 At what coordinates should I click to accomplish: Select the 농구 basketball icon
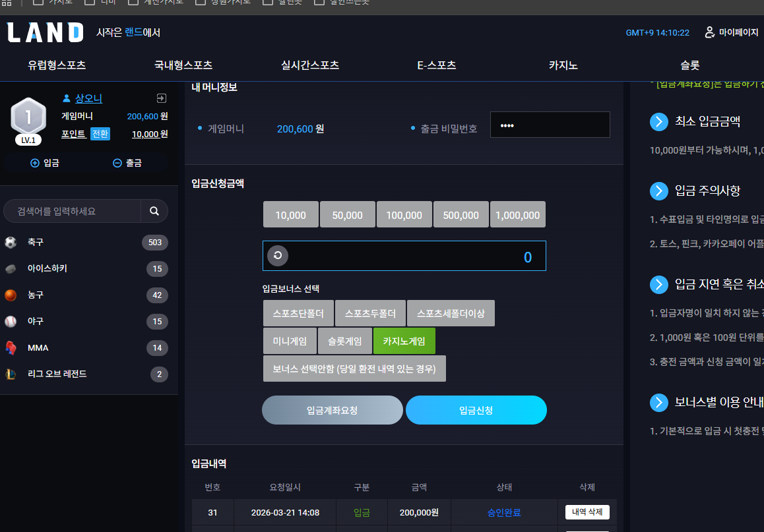point(11,295)
